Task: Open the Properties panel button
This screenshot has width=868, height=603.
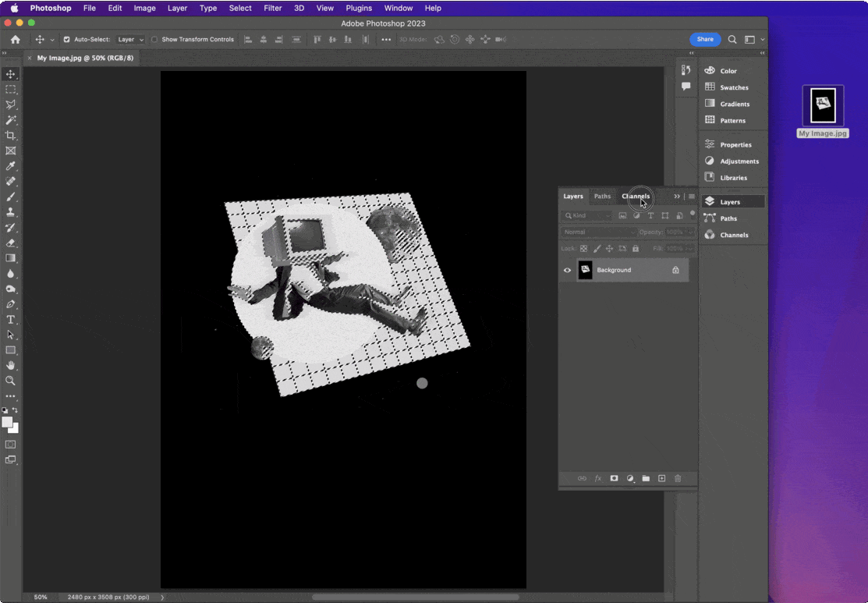Action: [729, 144]
